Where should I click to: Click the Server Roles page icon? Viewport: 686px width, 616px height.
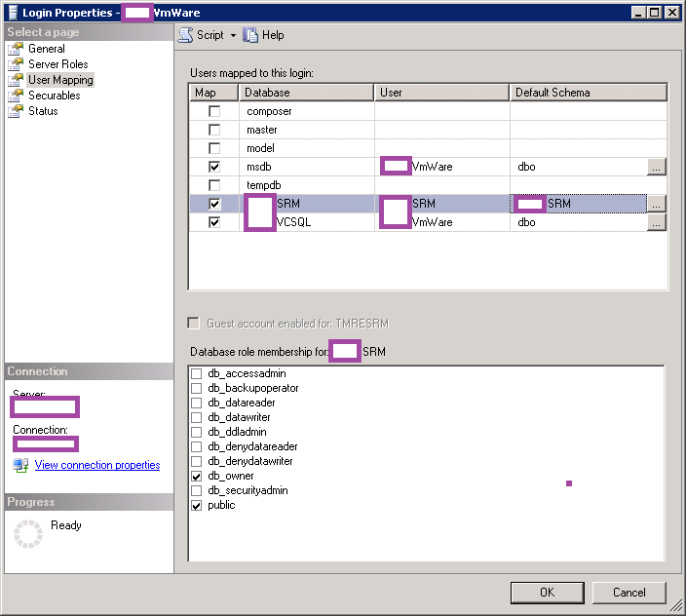pos(16,64)
